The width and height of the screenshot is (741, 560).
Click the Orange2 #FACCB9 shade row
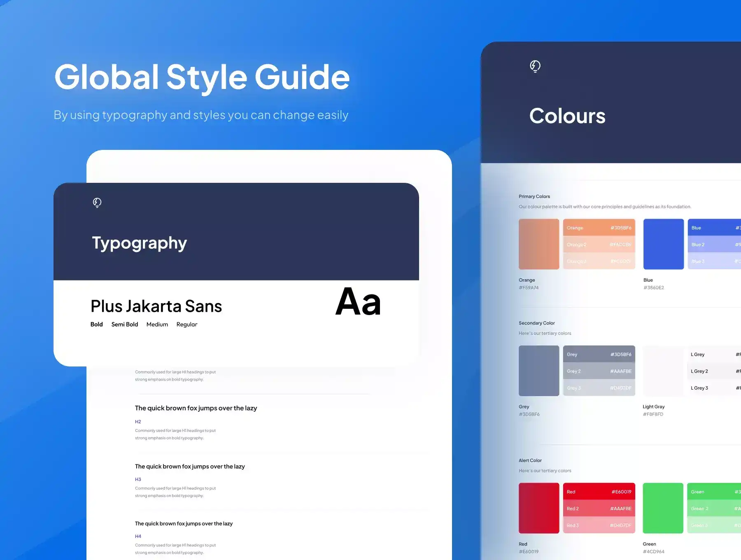[599, 245]
